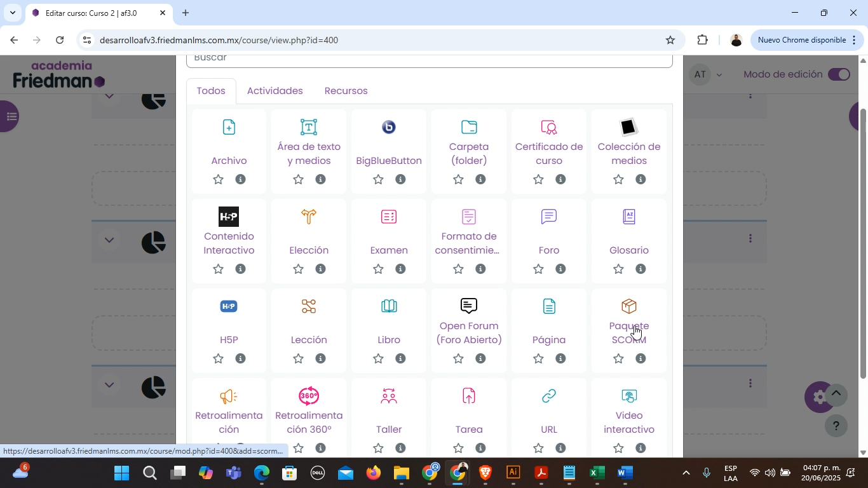Star Archivo as a favorite
The width and height of the screenshot is (868, 488).
[x=218, y=179]
